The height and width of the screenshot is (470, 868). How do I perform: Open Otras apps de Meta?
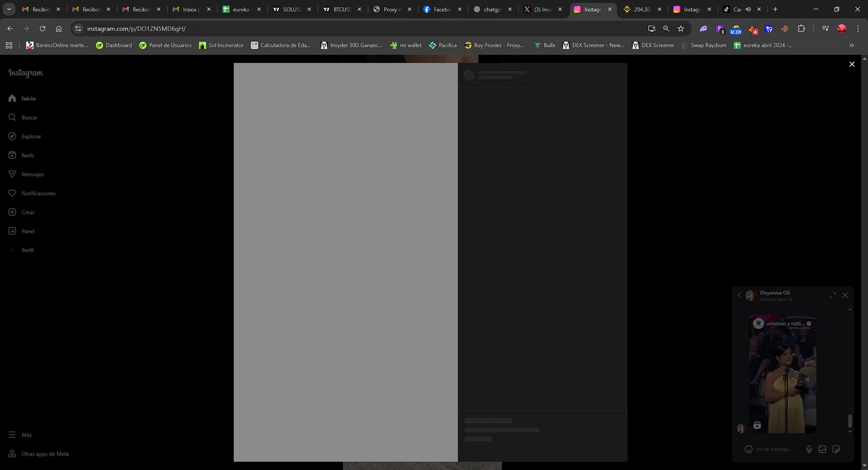click(38, 454)
